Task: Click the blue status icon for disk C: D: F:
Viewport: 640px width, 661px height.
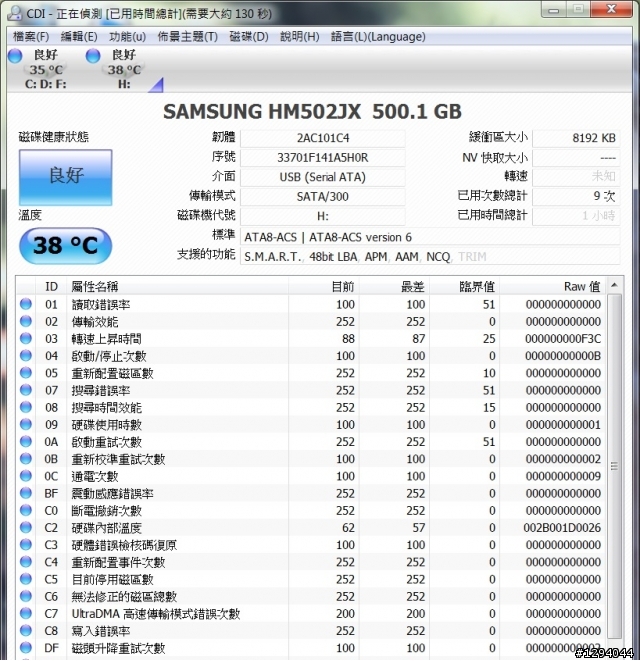Action: (15, 56)
